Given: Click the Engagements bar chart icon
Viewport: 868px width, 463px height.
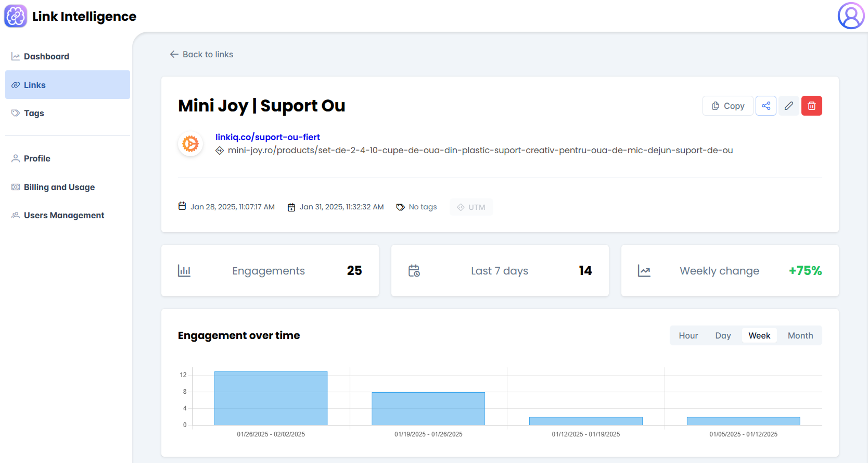Looking at the screenshot, I should pos(184,271).
